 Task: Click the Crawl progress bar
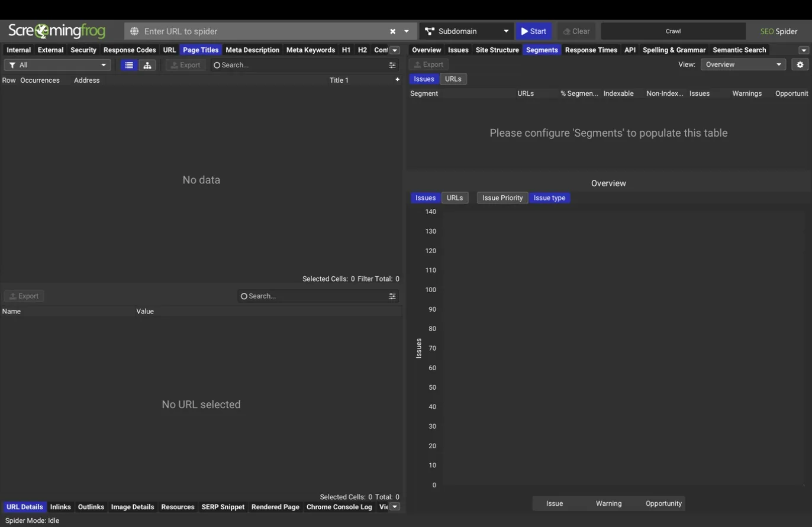click(x=673, y=31)
